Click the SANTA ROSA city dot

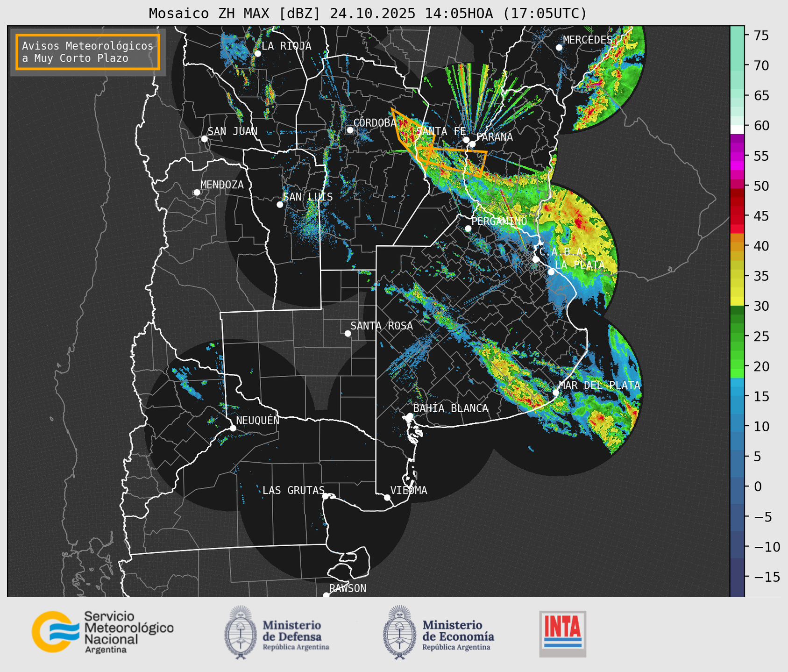pyautogui.click(x=348, y=333)
